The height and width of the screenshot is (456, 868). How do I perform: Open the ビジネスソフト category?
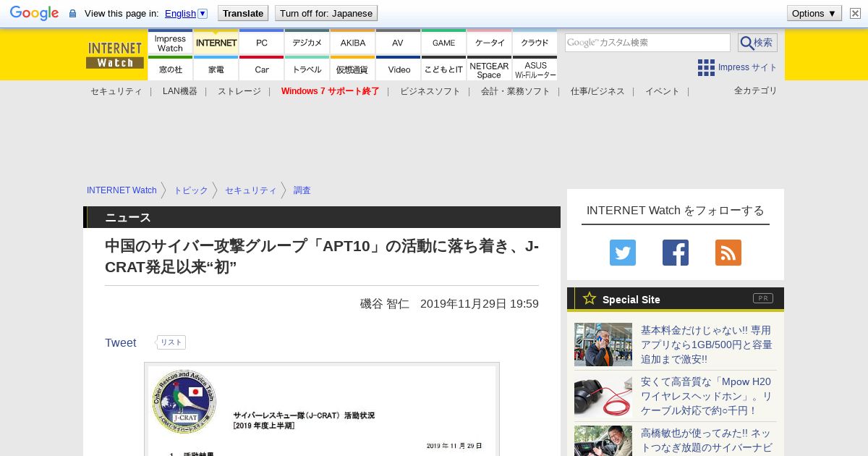pyautogui.click(x=430, y=91)
